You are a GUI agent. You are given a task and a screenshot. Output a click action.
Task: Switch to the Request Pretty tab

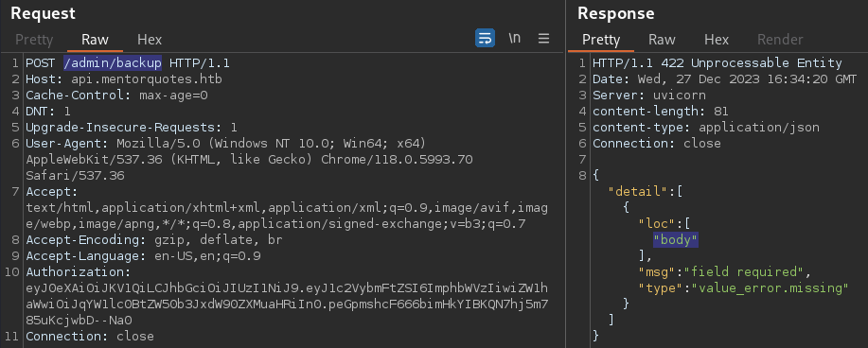pos(34,40)
